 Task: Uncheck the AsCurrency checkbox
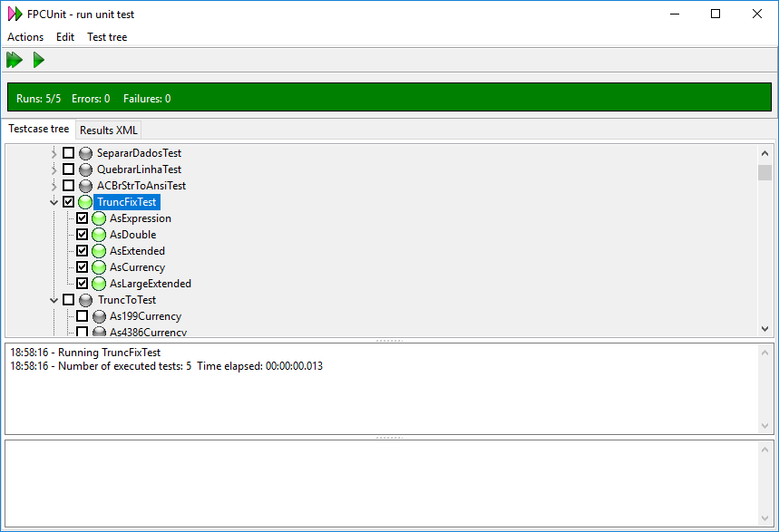coord(82,266)
